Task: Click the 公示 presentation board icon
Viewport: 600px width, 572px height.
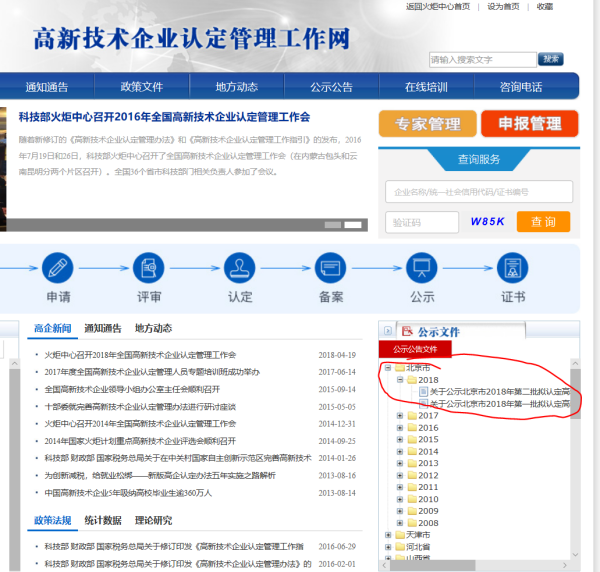Action: coord(422,268)
